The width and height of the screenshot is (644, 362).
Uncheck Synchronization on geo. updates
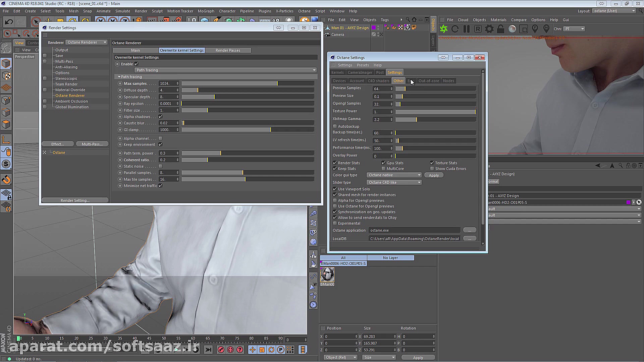tap(335, 212)
